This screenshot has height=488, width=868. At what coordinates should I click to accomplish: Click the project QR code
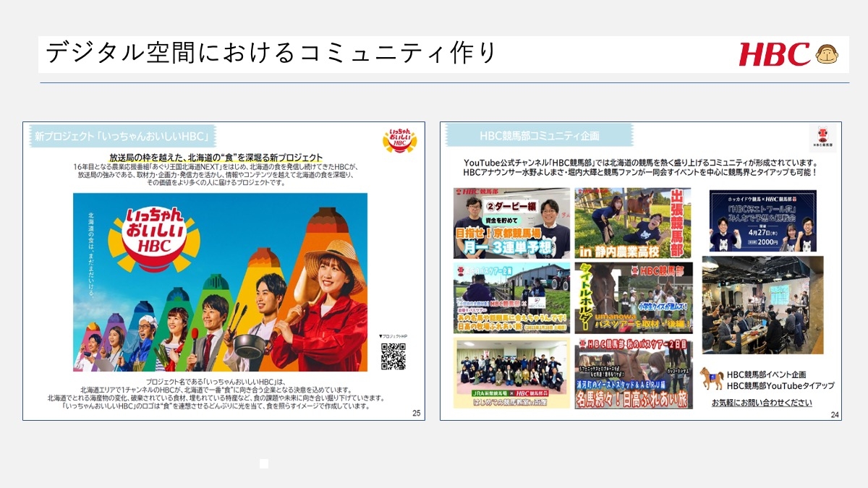(393, 356)
